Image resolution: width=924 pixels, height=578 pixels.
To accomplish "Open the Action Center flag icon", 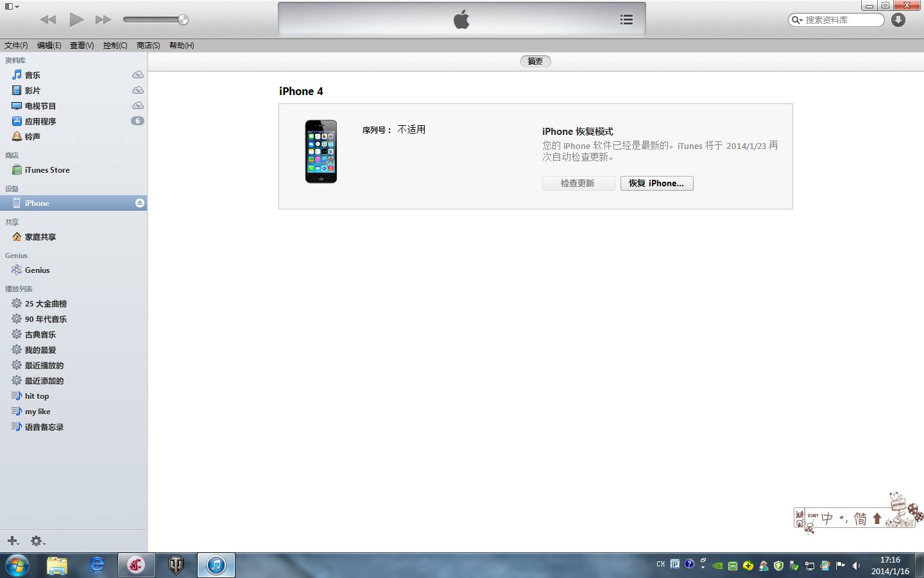I will [841, 566].
